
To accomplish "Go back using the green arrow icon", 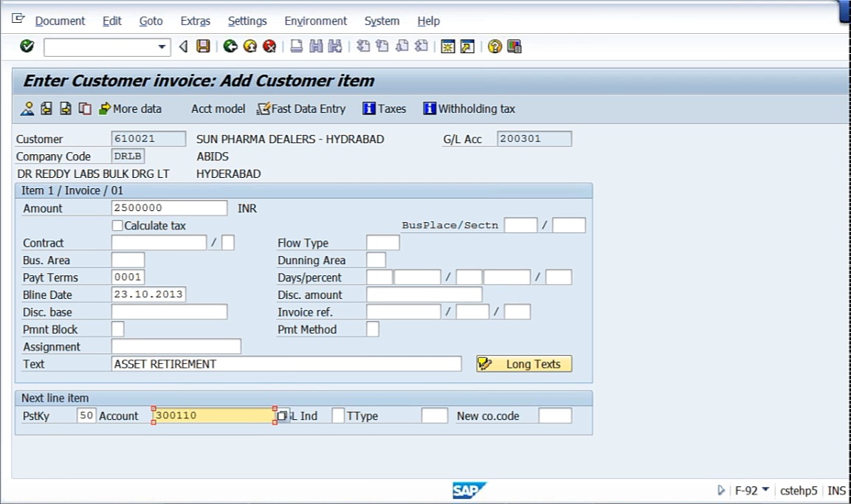I will 231,46.
